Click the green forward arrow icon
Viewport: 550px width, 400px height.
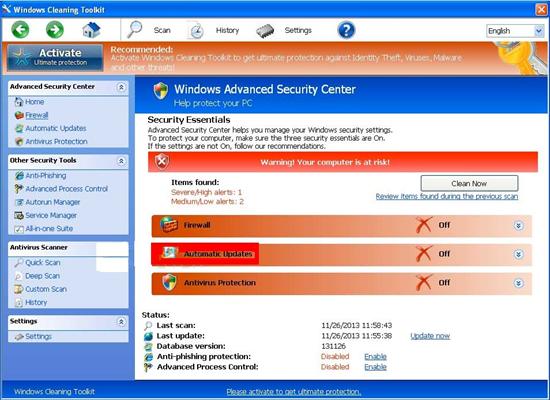pyautogui.click(x=55, y=30)
